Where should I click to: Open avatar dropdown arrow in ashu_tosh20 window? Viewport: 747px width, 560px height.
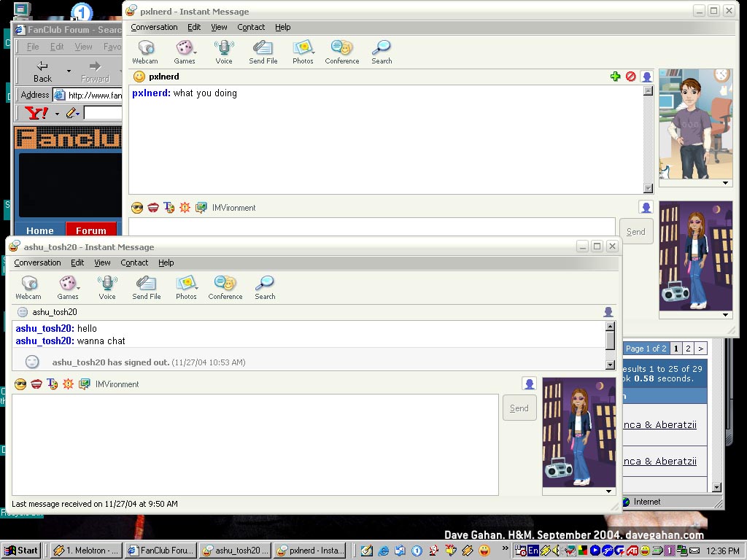pyautogui.click(x=608, y=491)
